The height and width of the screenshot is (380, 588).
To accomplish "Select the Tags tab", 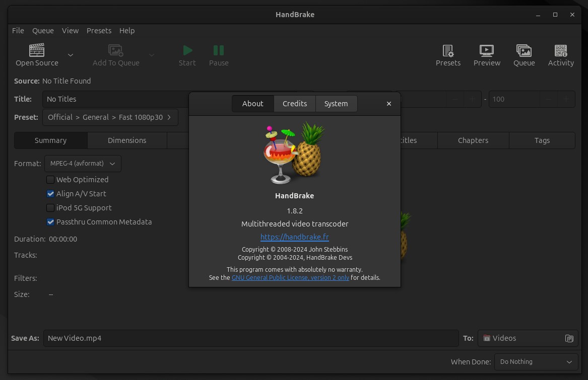I will click(542, 140).
